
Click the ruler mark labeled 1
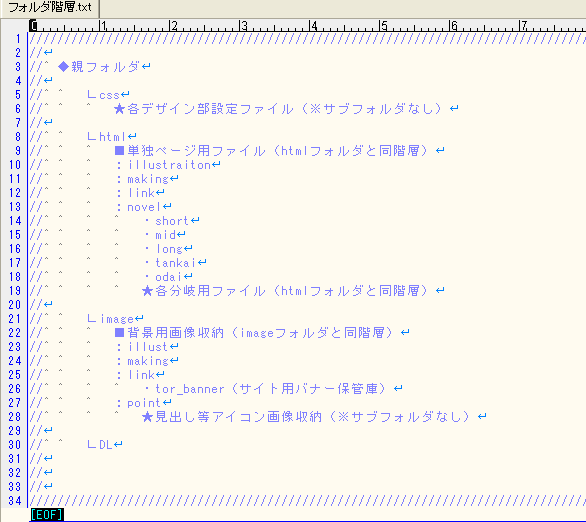(x=104, y=25)
